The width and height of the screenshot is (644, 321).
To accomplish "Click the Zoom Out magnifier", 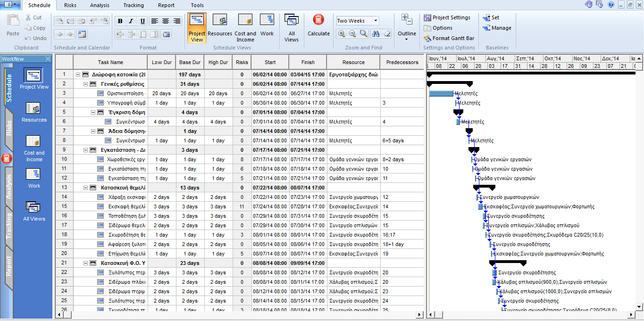I will click(x=352, y=34).
